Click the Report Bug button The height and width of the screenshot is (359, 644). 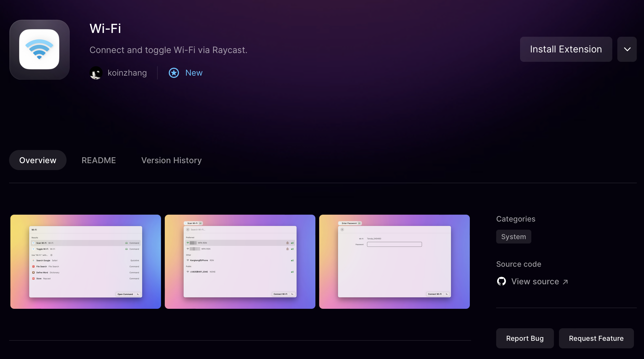[525, 338]
